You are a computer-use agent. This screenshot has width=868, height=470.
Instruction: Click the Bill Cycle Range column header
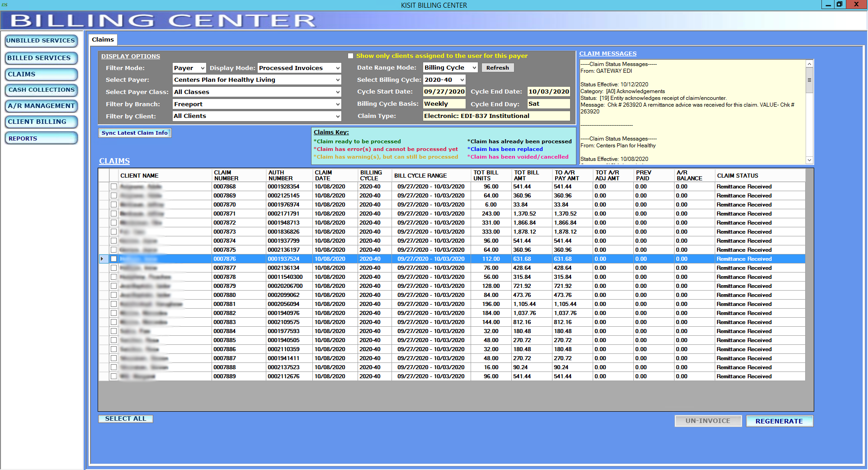(x=431, y=175)
